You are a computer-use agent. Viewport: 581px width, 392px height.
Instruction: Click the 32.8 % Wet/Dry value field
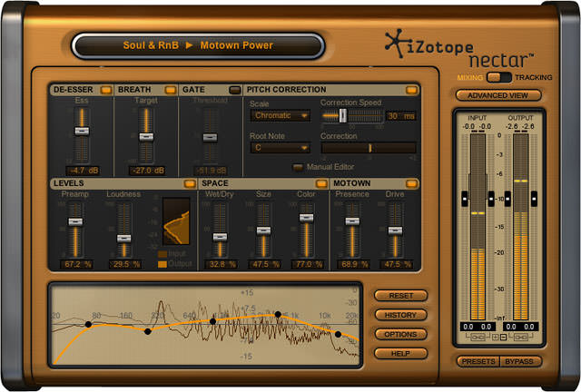[222, 264]
